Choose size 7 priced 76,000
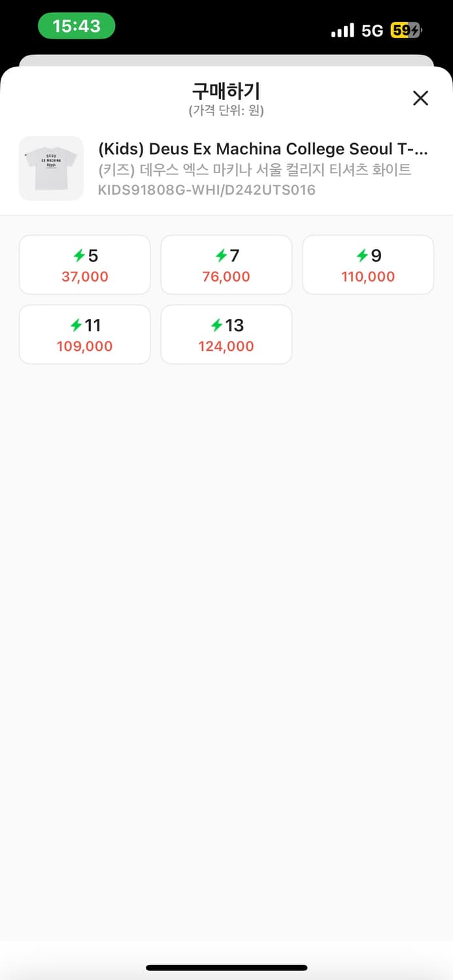Screen dimensions: 453x980 226,265
